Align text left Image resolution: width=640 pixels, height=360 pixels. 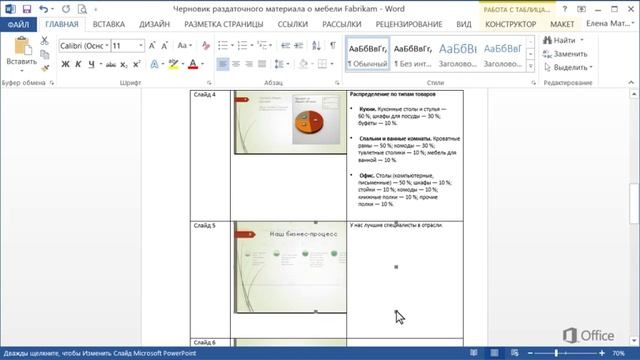222,64
